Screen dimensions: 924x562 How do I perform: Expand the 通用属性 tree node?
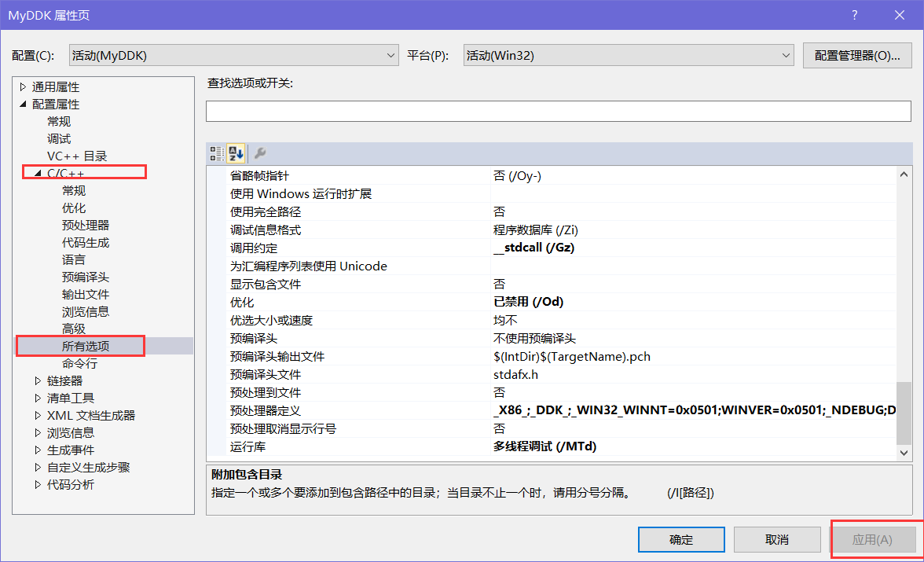[23, 86]
